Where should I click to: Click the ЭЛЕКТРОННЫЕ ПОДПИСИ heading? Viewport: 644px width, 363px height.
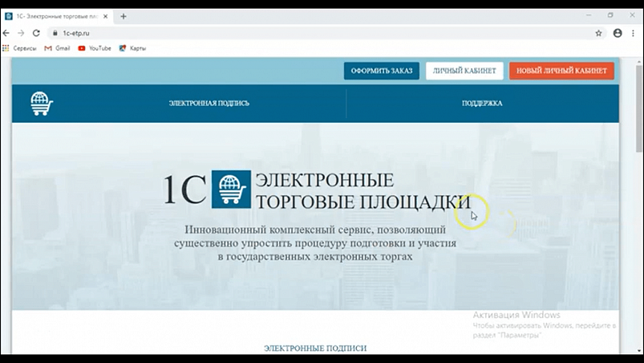coord(315,349)
